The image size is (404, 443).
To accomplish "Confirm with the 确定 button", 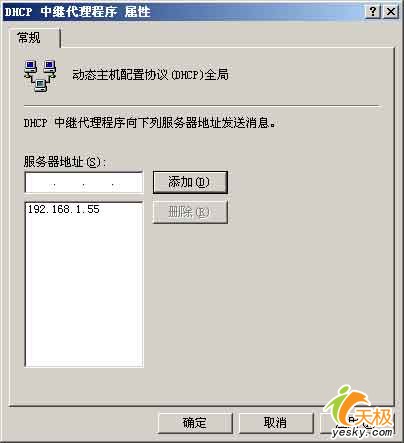I will coord(195,423).
